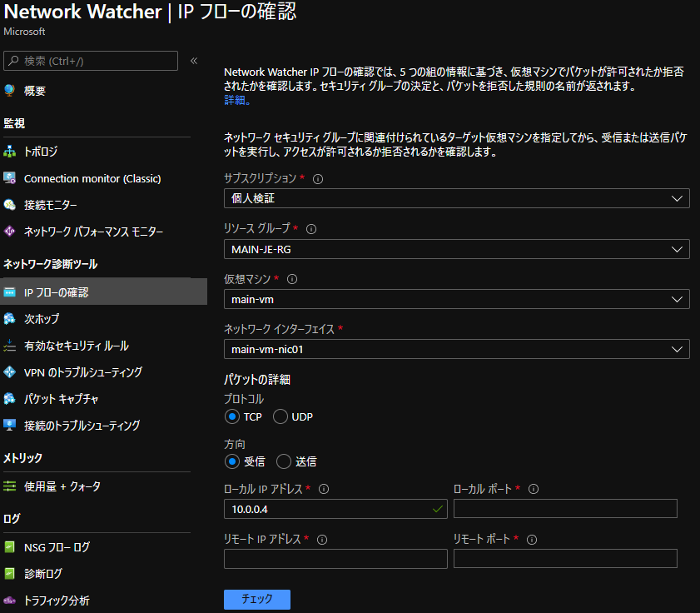The height and width of the screenshot is (613, 700).
Task: Open the ネットワーク インターフェイス dropdown showing main-vm-nic01
Action: pos(456,349)
